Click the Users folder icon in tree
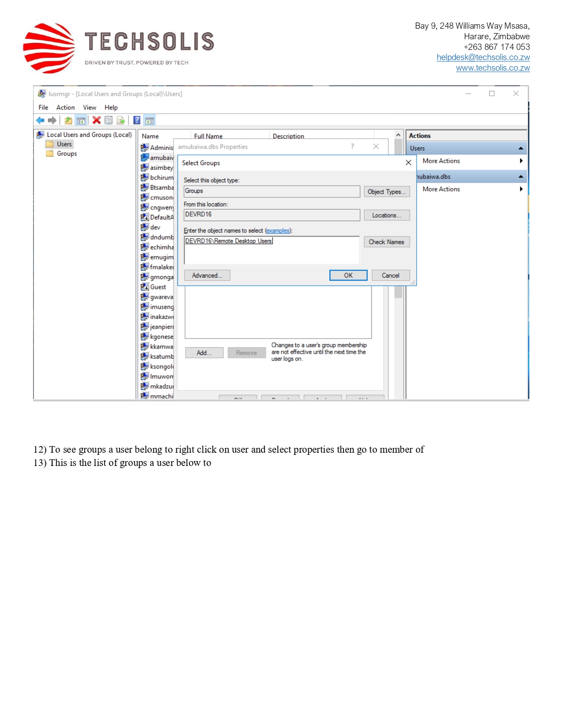 50,144
